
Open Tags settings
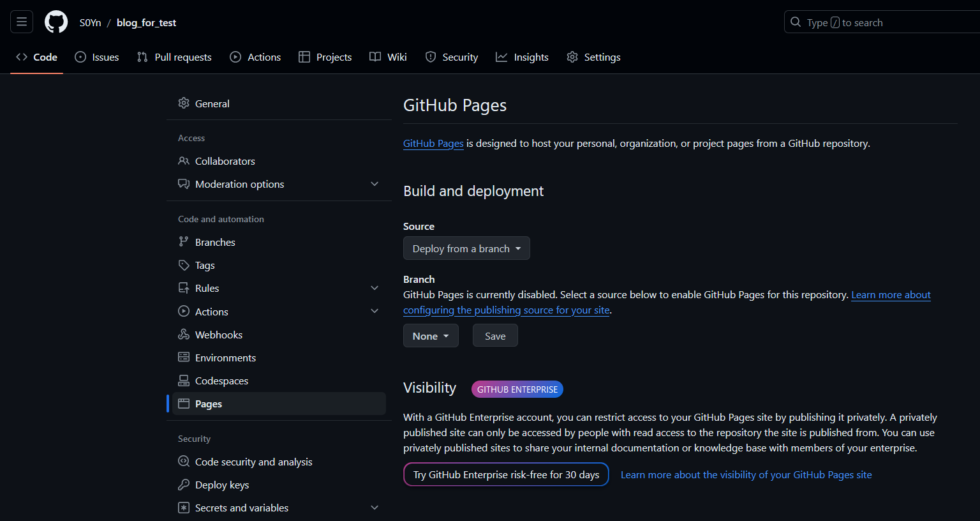pyautogui.click(x=279, y=265)
